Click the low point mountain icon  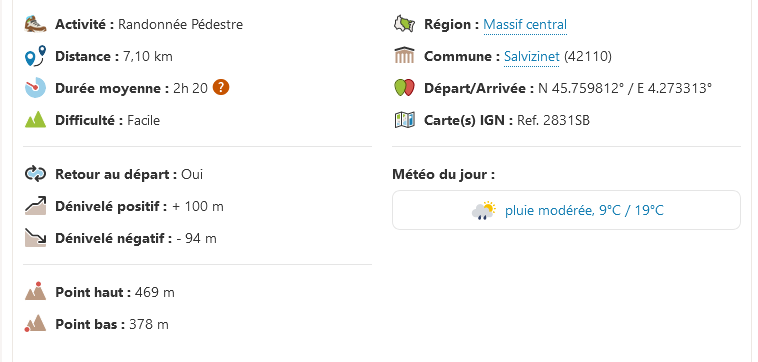tap(35, 323)
